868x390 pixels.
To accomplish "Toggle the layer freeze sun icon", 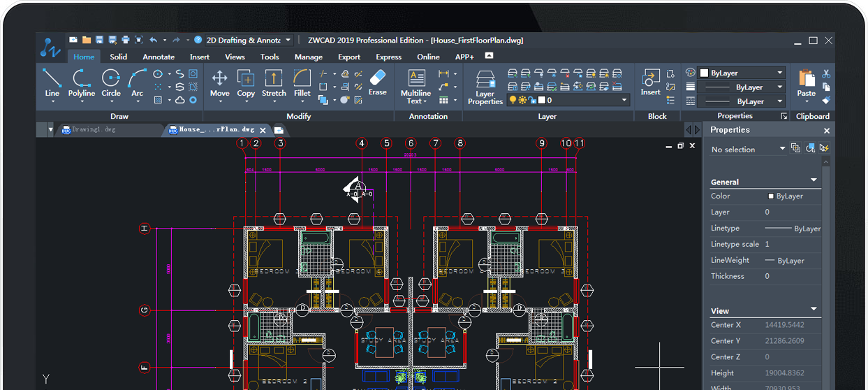I will coord(522,101).
